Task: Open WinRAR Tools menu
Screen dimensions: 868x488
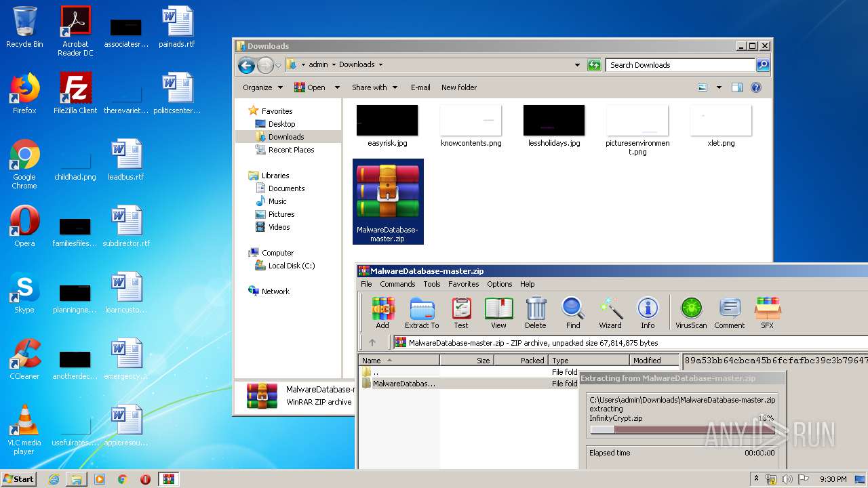Action: click(432, 284)
